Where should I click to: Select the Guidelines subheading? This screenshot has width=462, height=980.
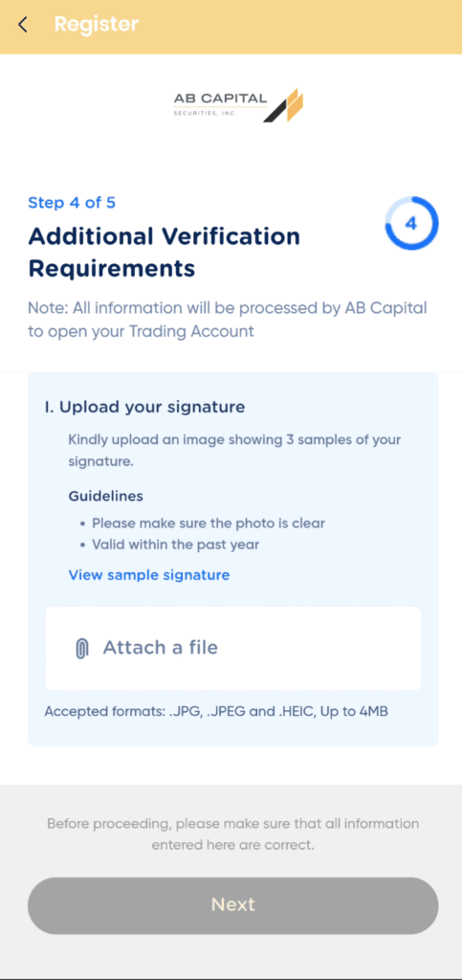tap(105, 497)
